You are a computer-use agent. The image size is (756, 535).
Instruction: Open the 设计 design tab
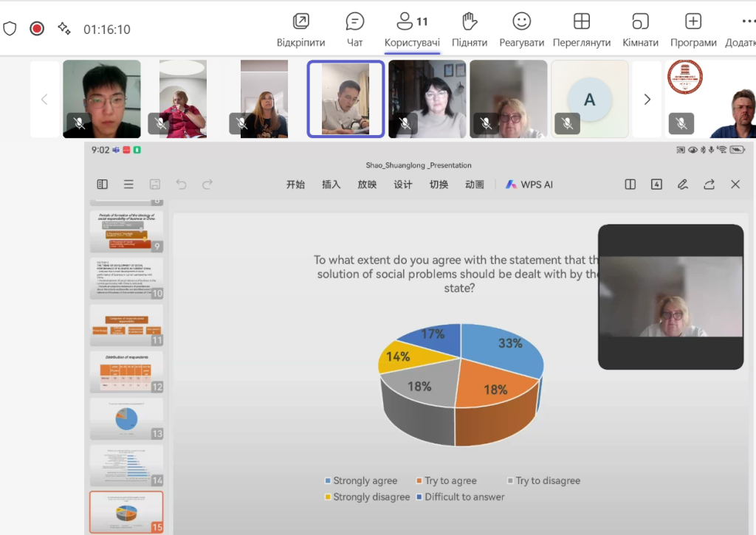point(403,184)
